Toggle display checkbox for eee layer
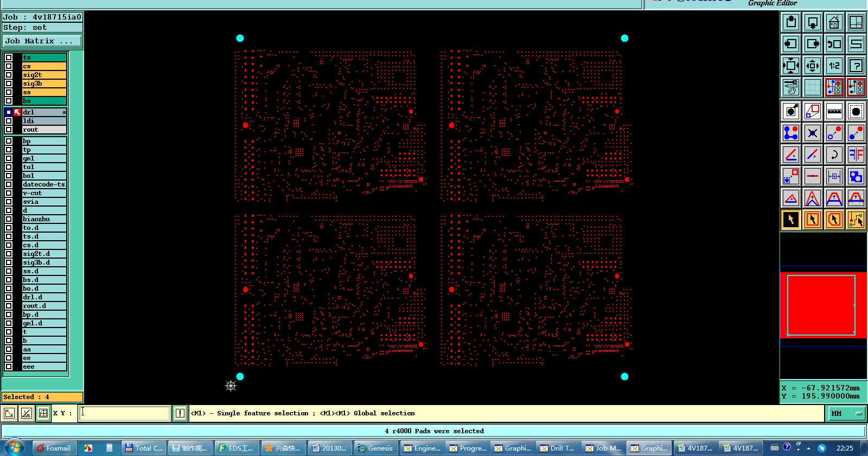 9,367
